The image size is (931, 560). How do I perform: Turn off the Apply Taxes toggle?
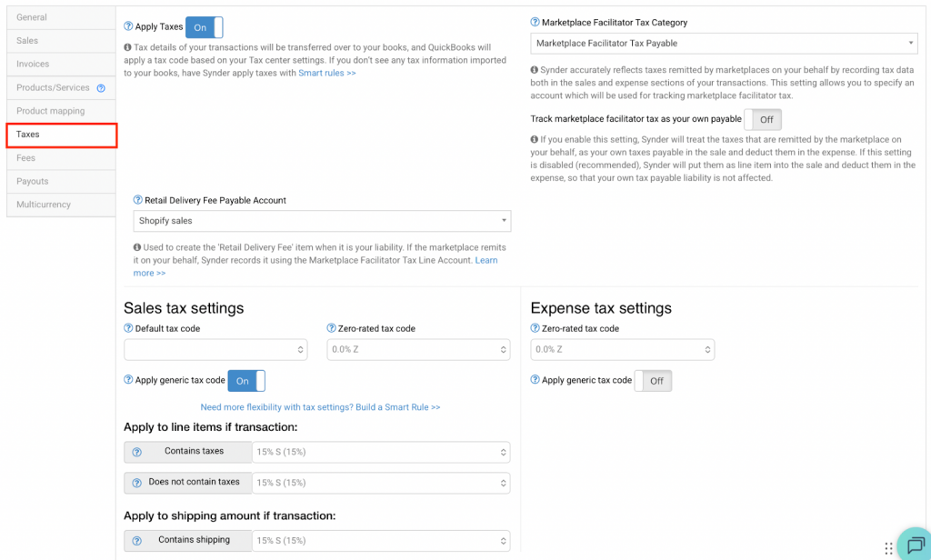pyautogui.click(x=204, y=27)
